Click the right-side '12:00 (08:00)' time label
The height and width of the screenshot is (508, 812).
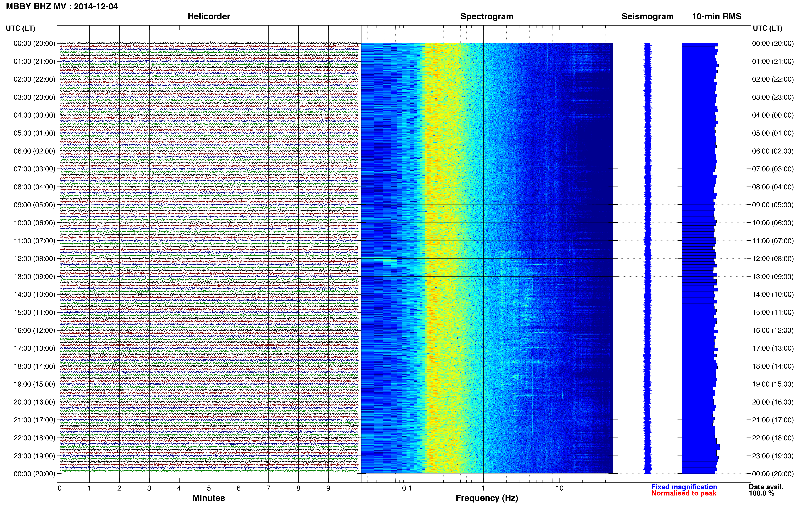(x=773, y=258)
